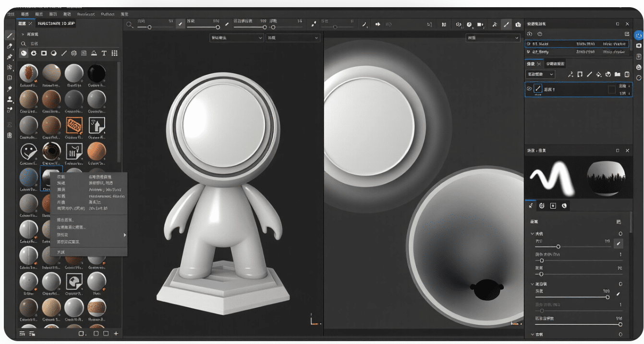Click the delete layer trash icon
Screen dimensions: 644x344
pyautogui.click(x=627, y=74)
